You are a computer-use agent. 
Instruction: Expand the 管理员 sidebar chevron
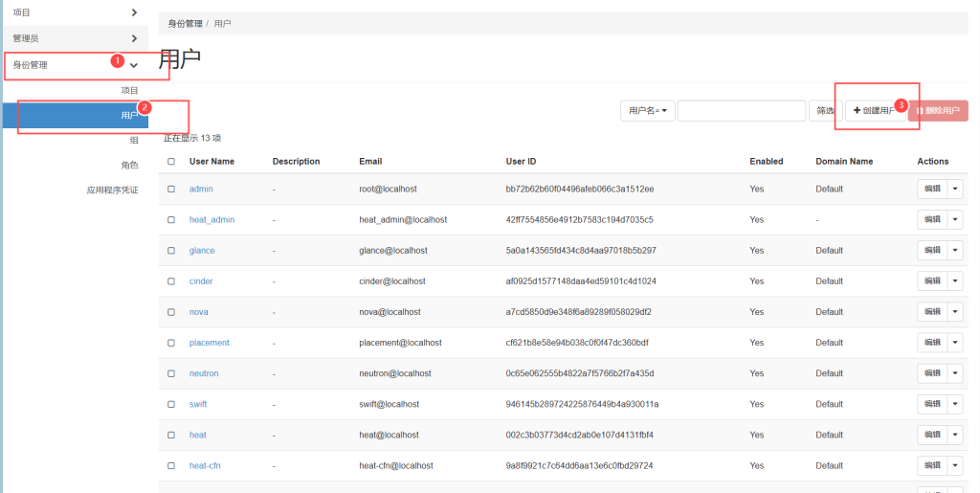point(134,38)
